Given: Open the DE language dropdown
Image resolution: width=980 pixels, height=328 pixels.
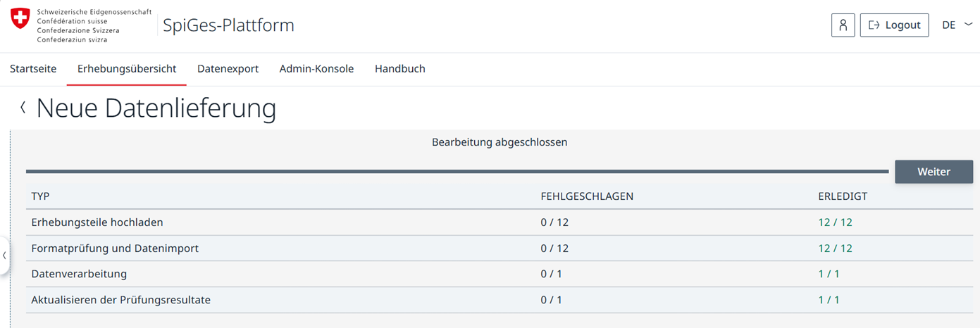Looking at the screenshot, I should coord(957,25).
